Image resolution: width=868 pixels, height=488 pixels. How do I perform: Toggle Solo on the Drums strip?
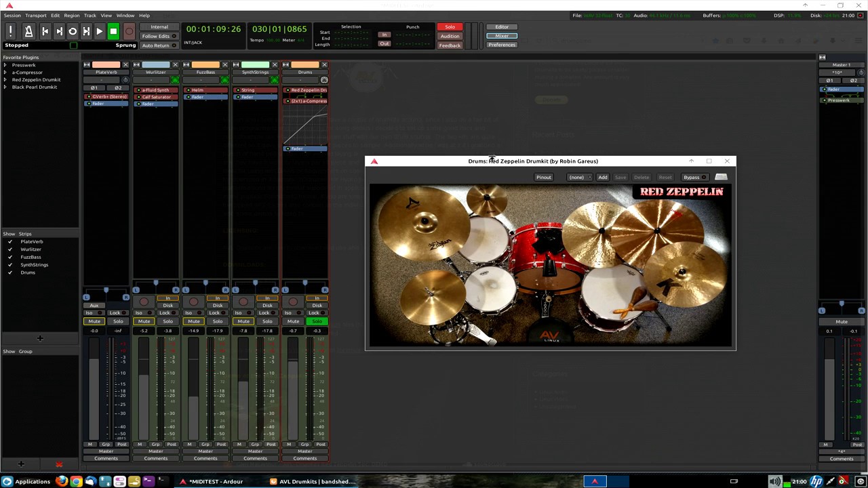[317, 321]
